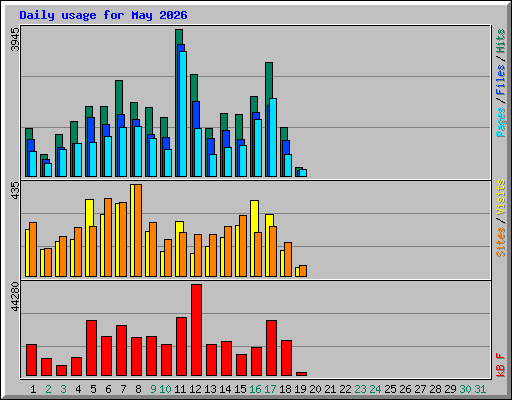The height and width of the screenshot is (400, 512).
Task: Click the tall orange sites bar for day 8
Action: point(138,230)
